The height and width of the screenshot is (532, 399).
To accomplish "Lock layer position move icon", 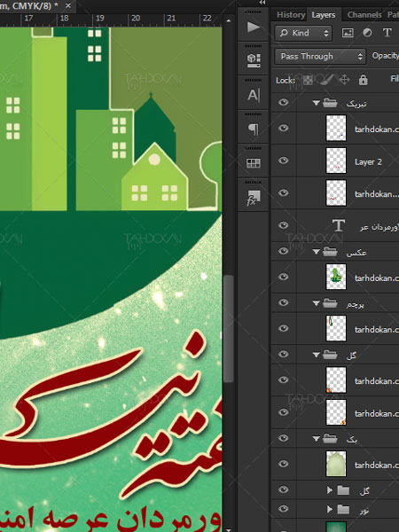I will click(x=344, y=80).
